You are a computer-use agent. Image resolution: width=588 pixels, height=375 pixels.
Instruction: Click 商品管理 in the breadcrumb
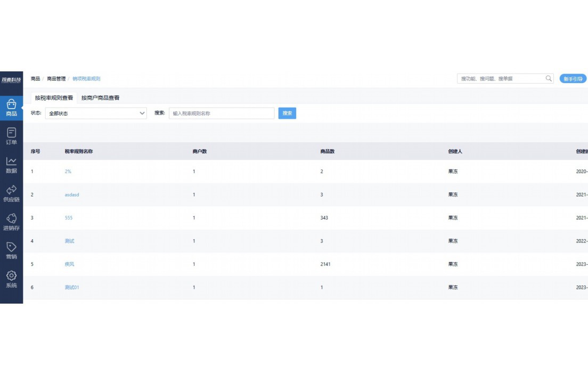(x=56, y=79)
